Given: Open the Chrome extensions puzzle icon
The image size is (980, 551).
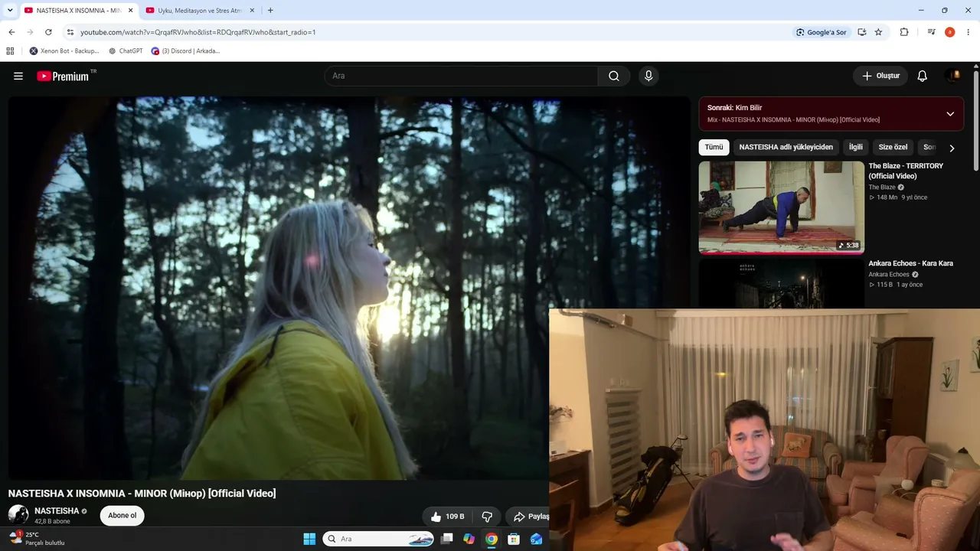Looking at the screenshot, I should pos(904,32).
